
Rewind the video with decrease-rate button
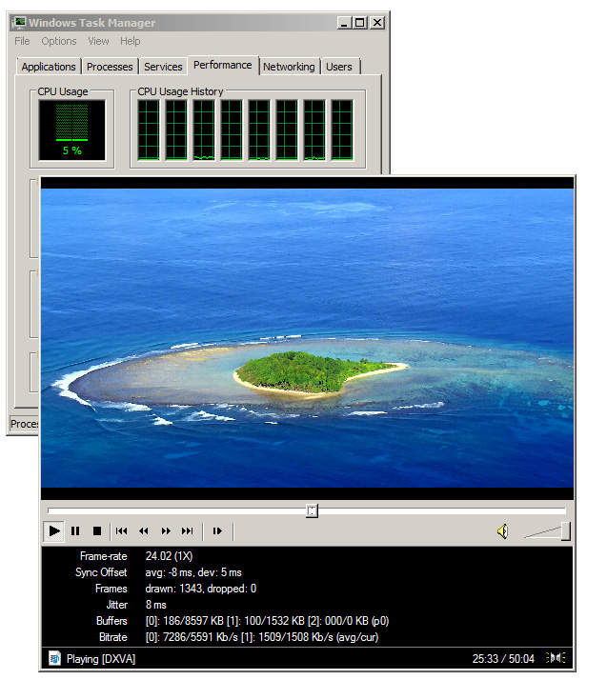tap(144, 531)
